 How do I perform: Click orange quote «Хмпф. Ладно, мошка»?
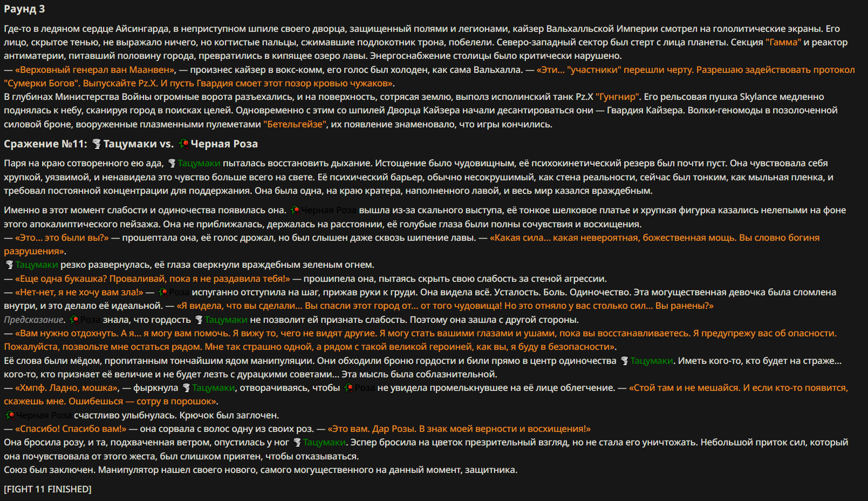67,388
